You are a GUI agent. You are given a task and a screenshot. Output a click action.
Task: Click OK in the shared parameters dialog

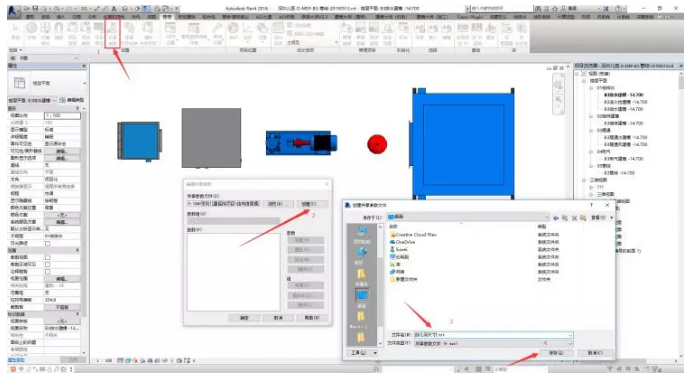click(244, 317)
